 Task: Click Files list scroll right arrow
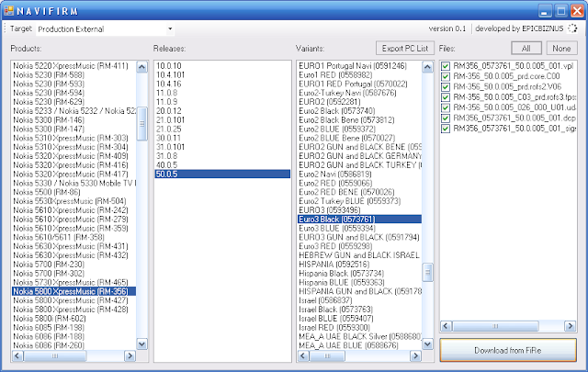pos(571,326)
